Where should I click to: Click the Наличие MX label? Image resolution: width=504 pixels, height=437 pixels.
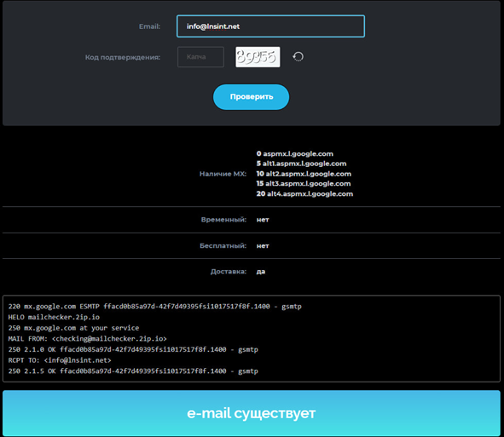[x=223, y=174]
